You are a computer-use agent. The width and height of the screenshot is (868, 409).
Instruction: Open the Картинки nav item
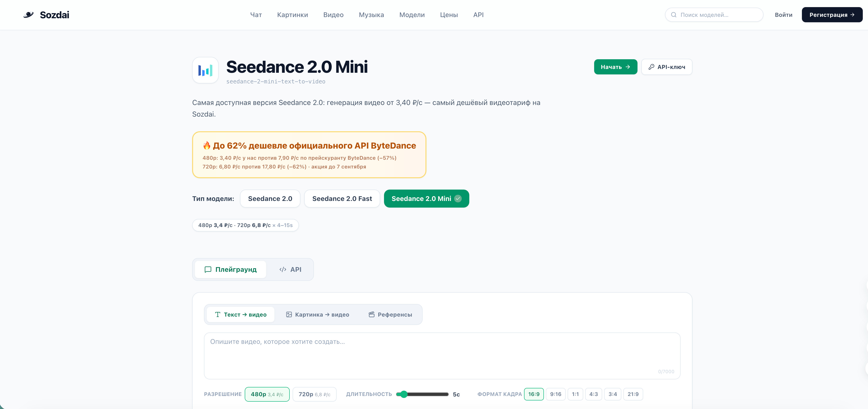293,15
